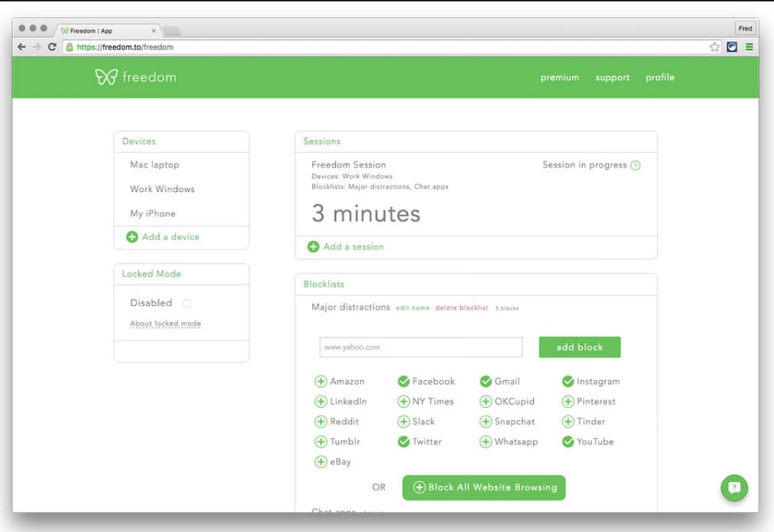Open the profile menu item
Screen dimensions: 774x532
[660, 78]
